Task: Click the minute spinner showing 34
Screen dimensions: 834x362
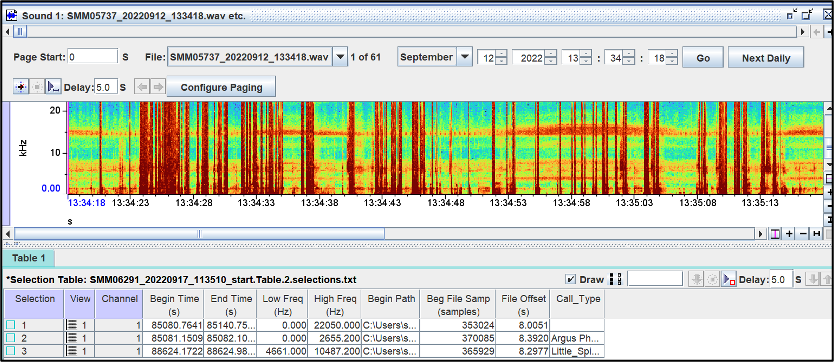Action: coord(620,57)
